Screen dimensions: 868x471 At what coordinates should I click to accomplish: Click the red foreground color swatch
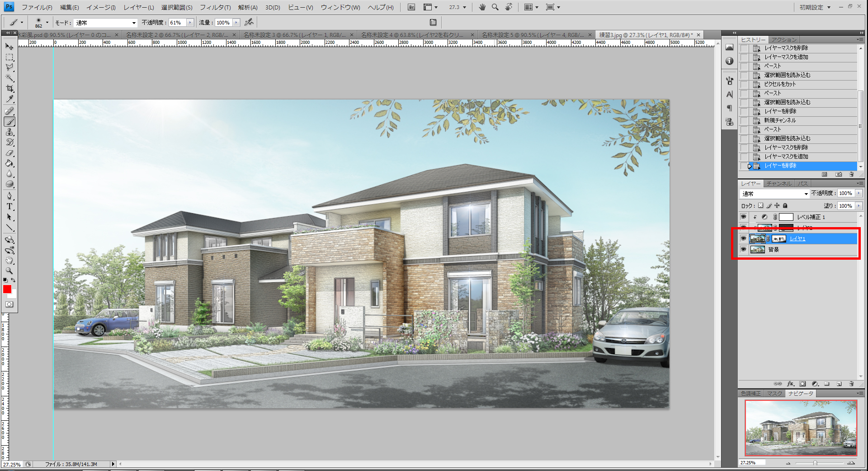7,289
